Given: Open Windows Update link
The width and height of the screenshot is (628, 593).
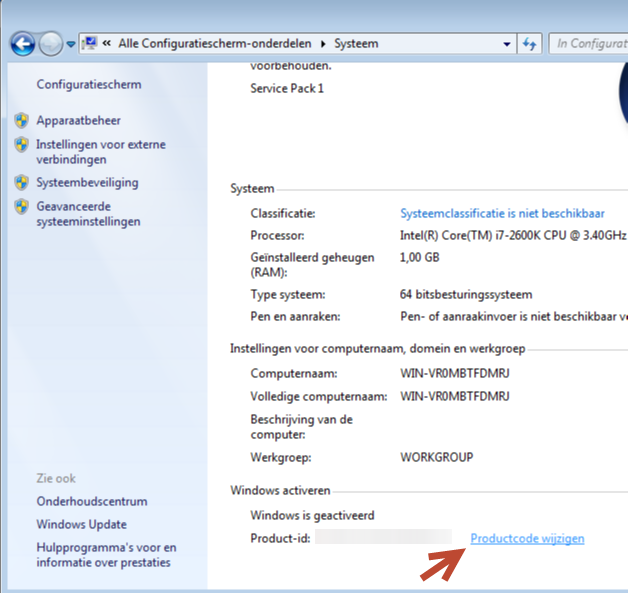Looking at the screenshot, I should coord(82,524).
